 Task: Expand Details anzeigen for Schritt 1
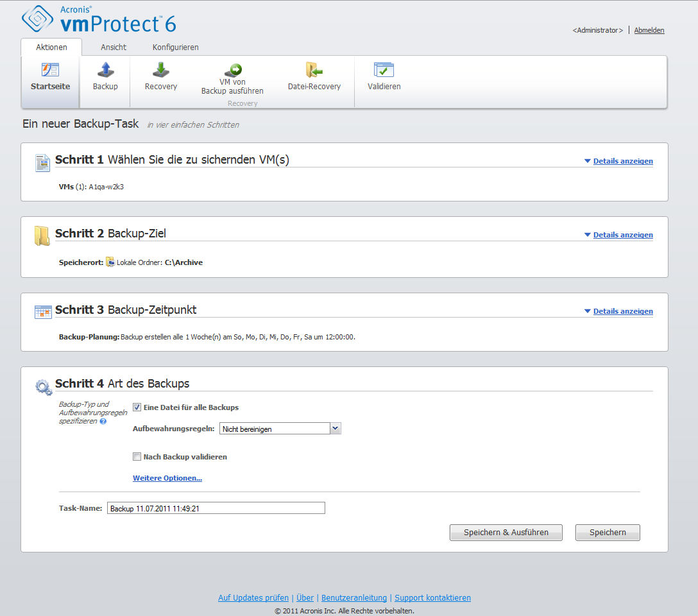pyautogui.click(x=622, y=161)
